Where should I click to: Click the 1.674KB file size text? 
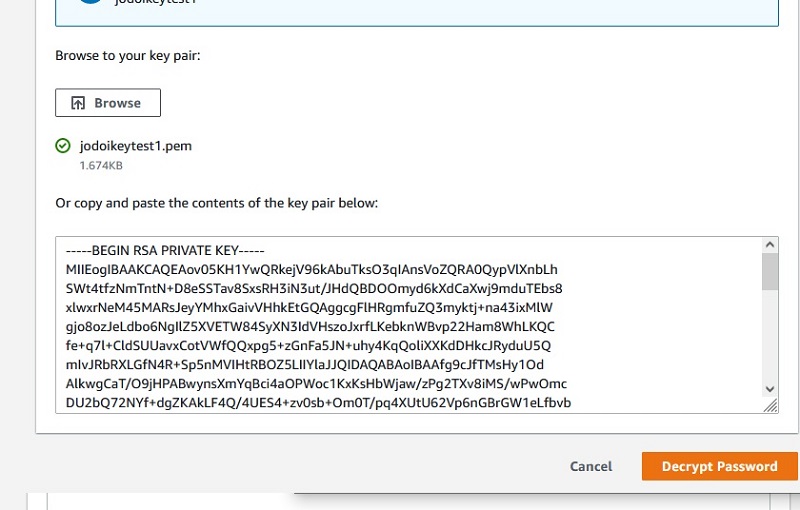click(x=101, y=165)
